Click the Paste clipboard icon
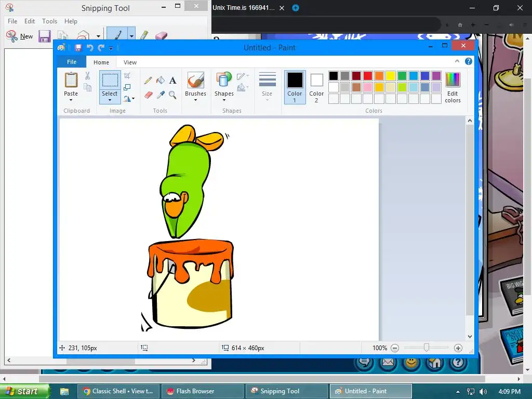The image size is (532, 399). tap(71, 80)
